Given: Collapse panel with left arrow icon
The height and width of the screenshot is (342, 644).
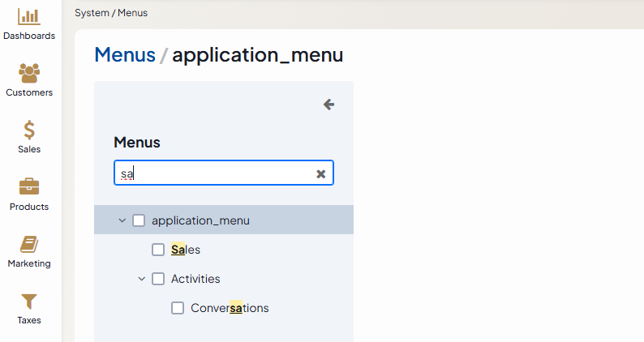Looking at the screenshot, I should pos(328,105).
